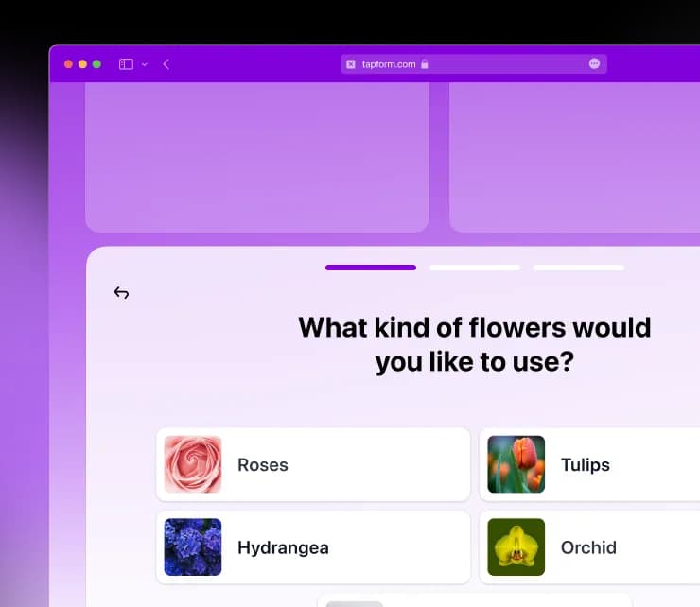Click the pink rose thumbnail image
Screen dimensions: 700x607
pyautogui.click(x=193, y=464)
